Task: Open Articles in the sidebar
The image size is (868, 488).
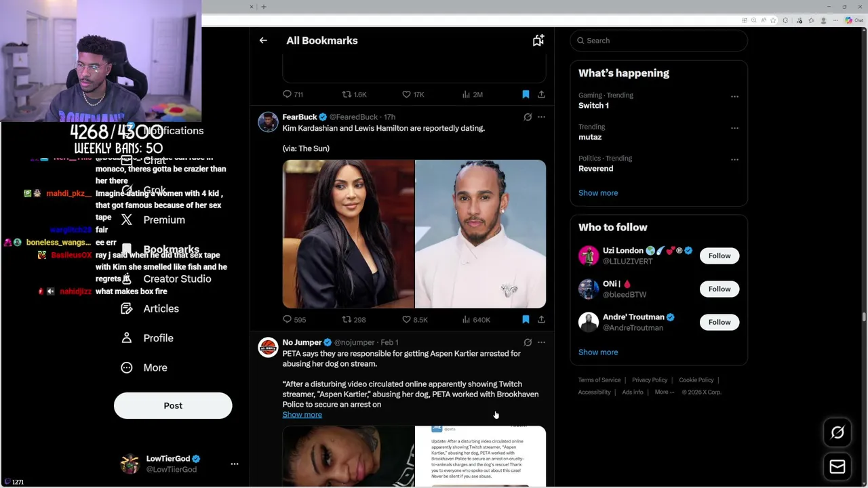Action: tap(150, 308)
